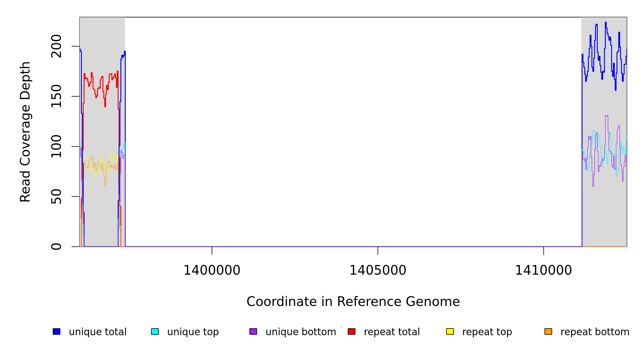This screenshot has height=351, width=644.
Task: Click the 1400000 x-axis tick label
Action: [212, 270]
